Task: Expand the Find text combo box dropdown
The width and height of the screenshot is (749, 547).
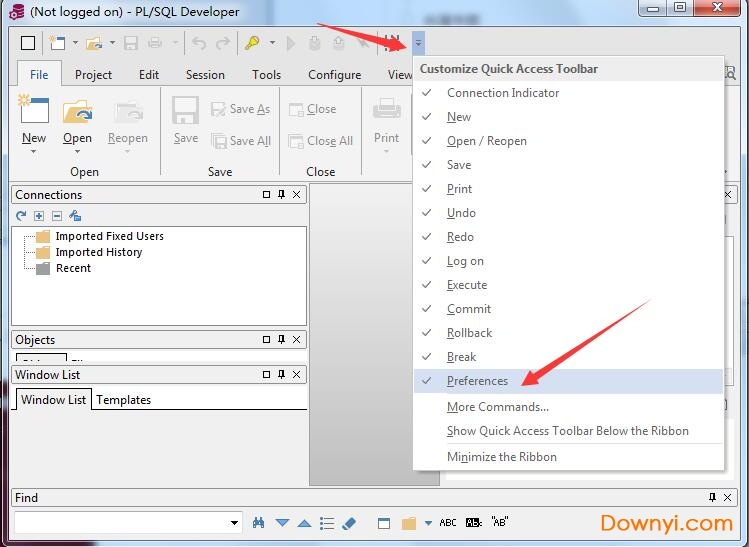Action: [x=235, y=522]
